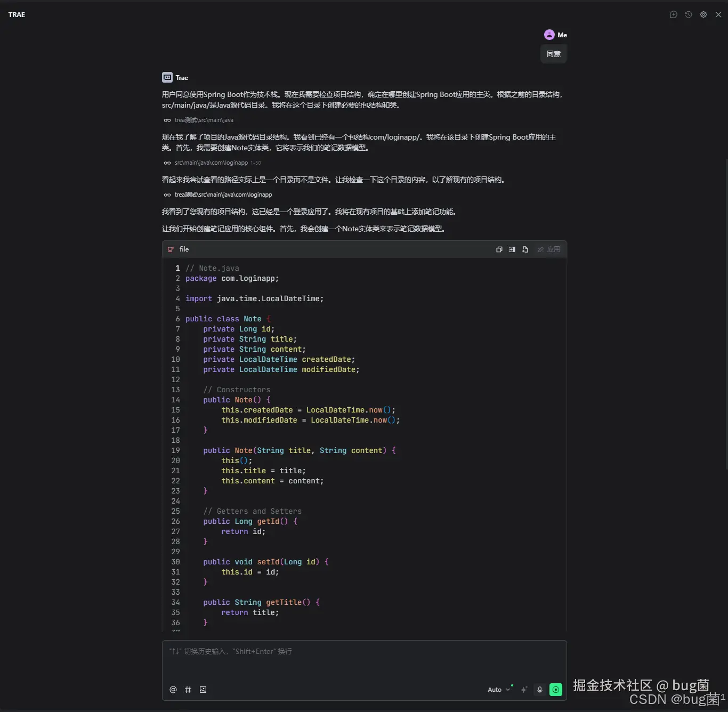Open the Auto model dropdown
Image resolution: width=728 pixels, height=712 pixels.
coord(499,690)
